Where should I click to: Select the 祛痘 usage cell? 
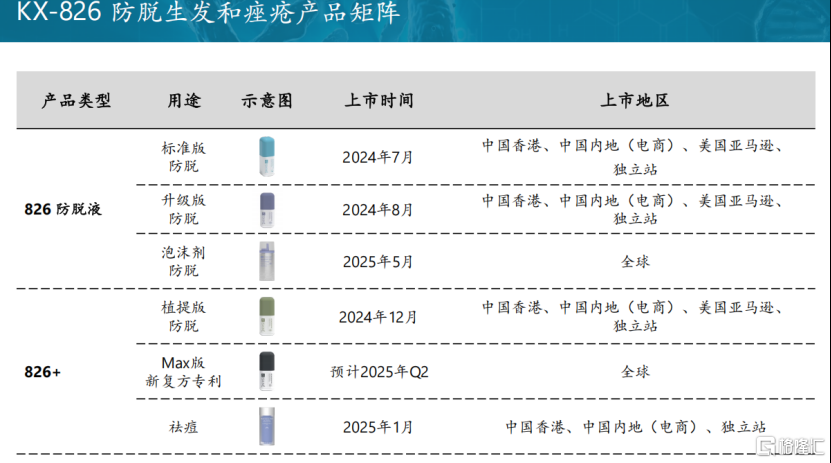[x=183, y=427]
